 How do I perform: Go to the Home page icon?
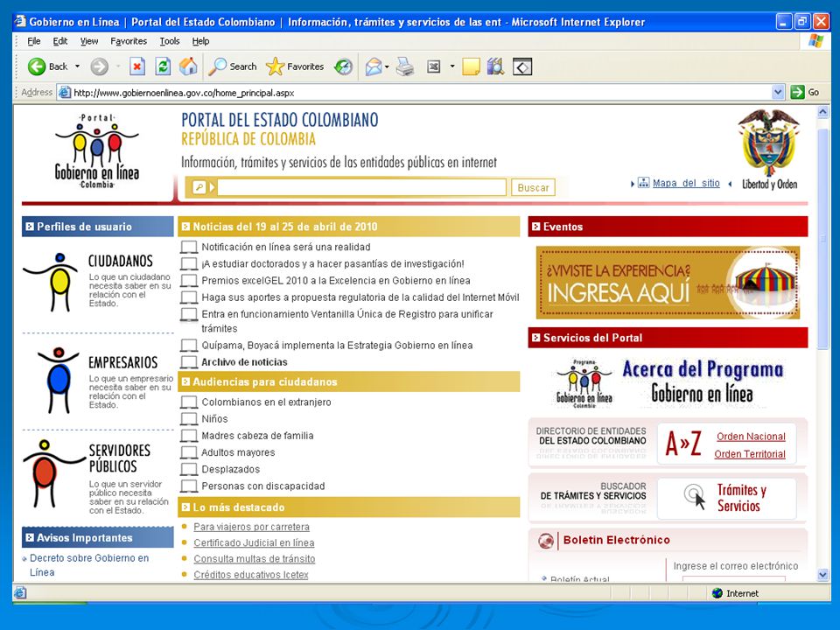[188, 67]
